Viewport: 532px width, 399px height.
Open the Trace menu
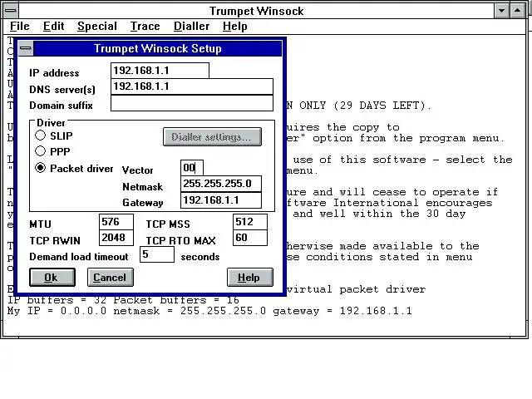coord(145,26)
